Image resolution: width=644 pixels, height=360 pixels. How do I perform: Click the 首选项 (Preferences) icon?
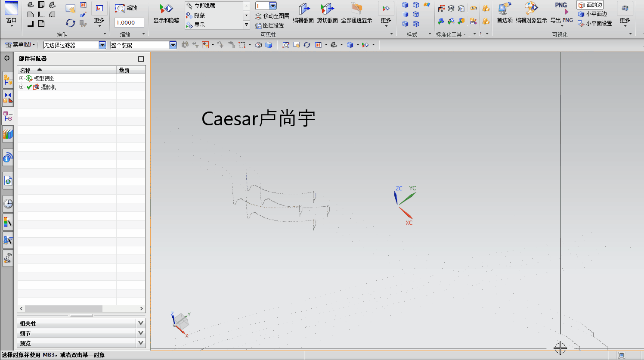click(504, 12)
